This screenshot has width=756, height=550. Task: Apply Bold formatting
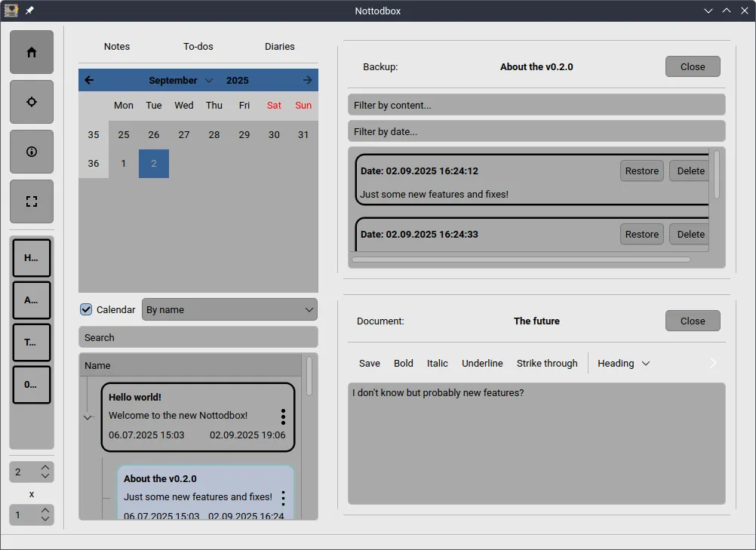coord(404,364)
